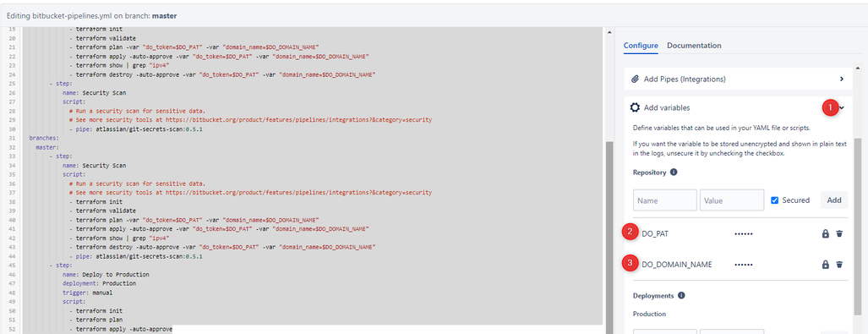Switch to the Documentation tab

694,46
